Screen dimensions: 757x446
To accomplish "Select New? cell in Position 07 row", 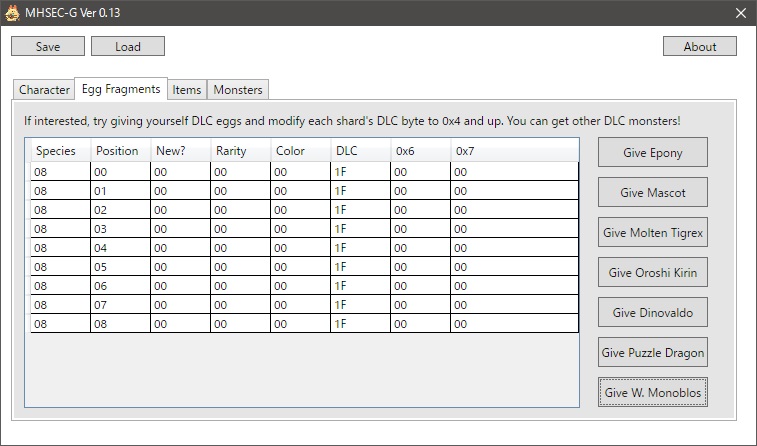I will tap(181, 305).
